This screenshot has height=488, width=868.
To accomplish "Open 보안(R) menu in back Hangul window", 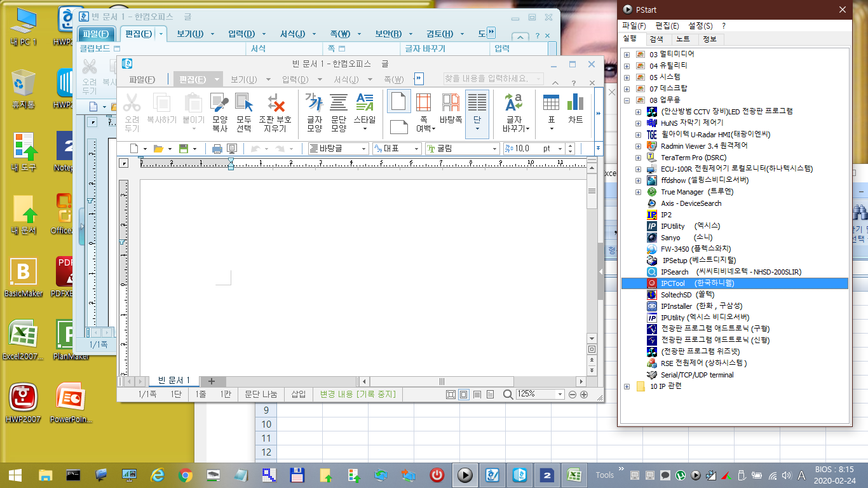I will [x=388, y=34].
